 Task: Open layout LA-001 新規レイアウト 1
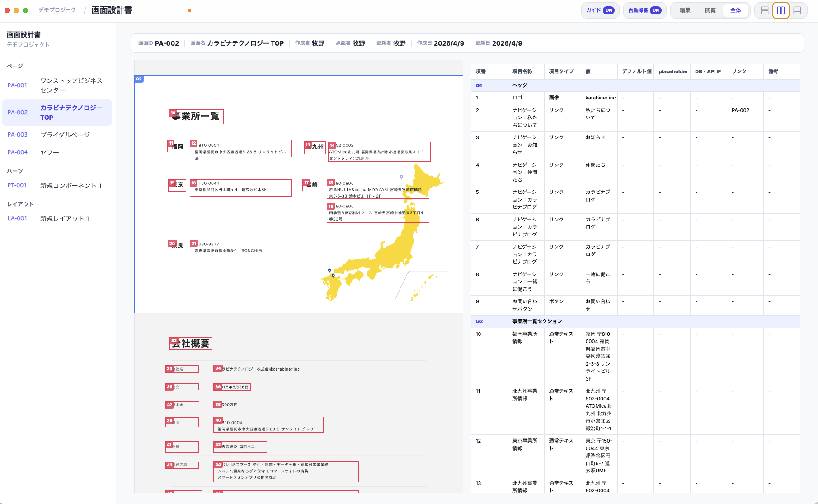point(57,218)
